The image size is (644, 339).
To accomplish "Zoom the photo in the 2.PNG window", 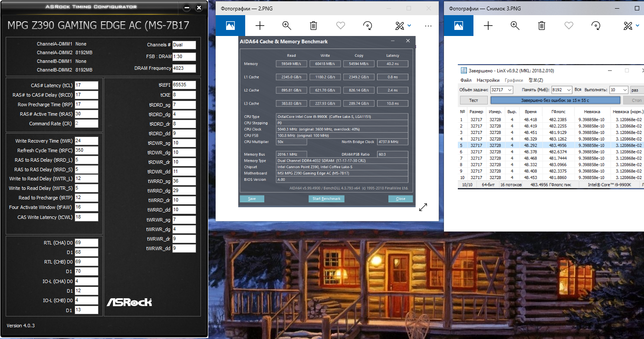I will [286, 26].
